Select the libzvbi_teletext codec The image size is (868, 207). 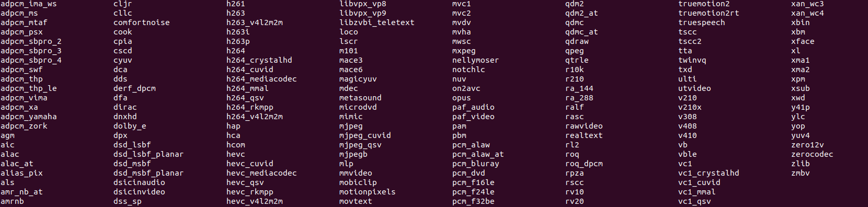point(376,22)
